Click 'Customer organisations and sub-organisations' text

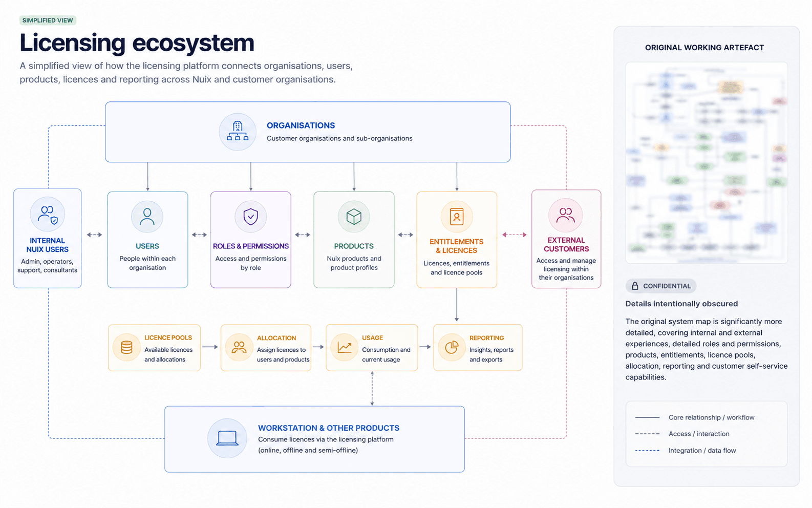point(339,138)
